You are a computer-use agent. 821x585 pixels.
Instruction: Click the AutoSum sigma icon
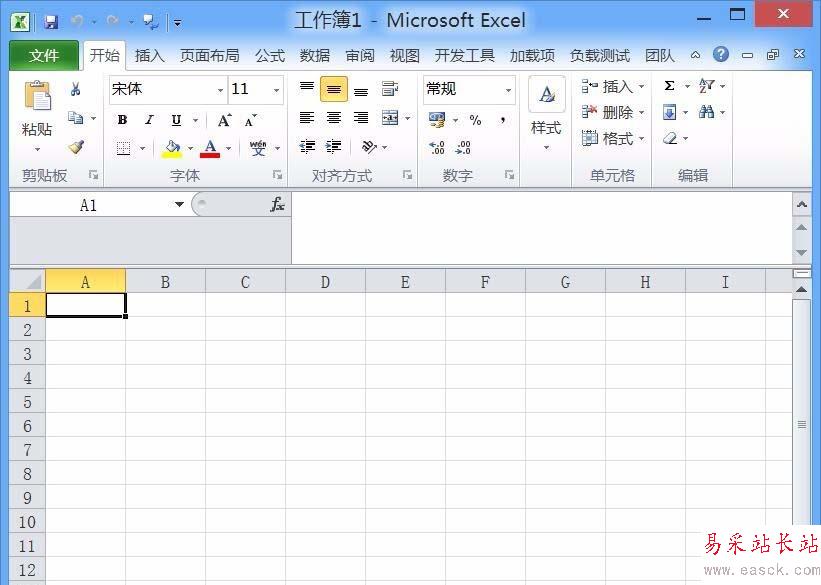pos(669,86)
